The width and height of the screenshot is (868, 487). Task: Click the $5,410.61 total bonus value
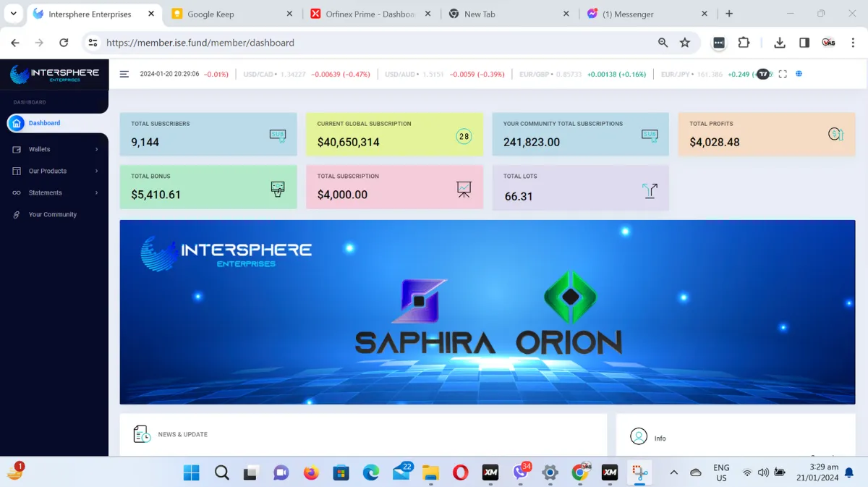click(x=156, y=195)
